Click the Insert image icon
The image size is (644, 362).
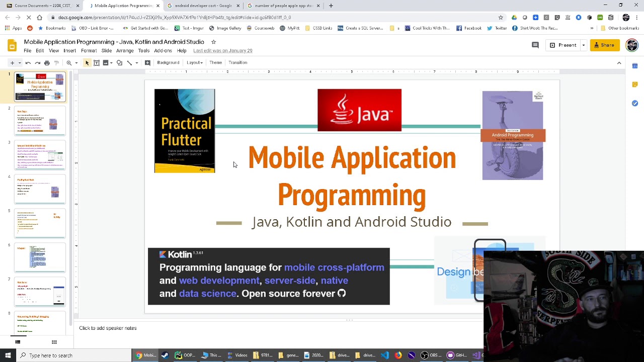[105, 63]
